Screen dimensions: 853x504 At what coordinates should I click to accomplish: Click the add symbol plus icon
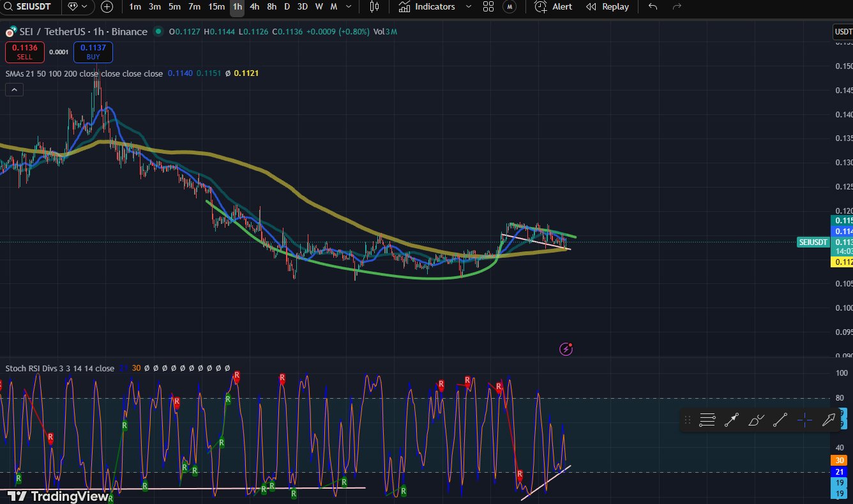tap(107, 7)
